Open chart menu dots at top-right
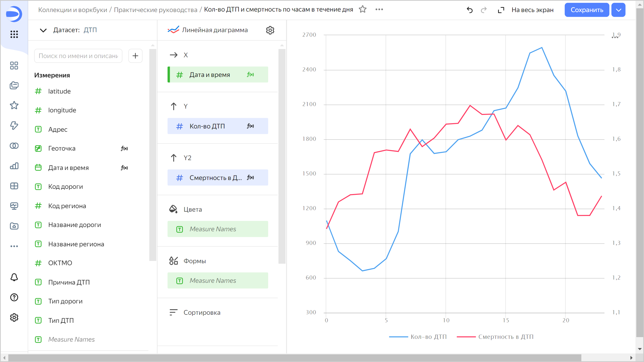 [x=615, y=37]
